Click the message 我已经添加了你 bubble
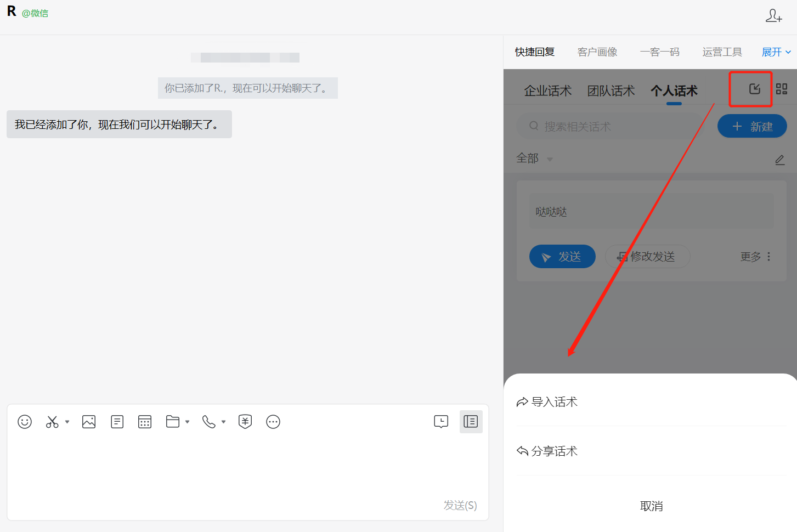The image size is (797, 532). click(x=119, y=124)
